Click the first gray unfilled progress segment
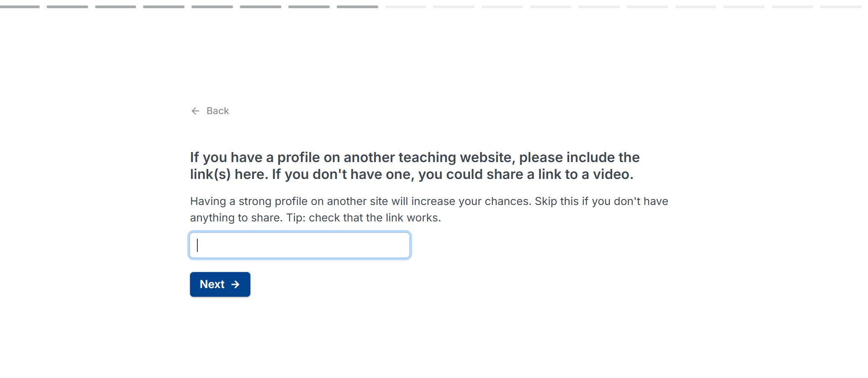 click(x=406, y=6)
